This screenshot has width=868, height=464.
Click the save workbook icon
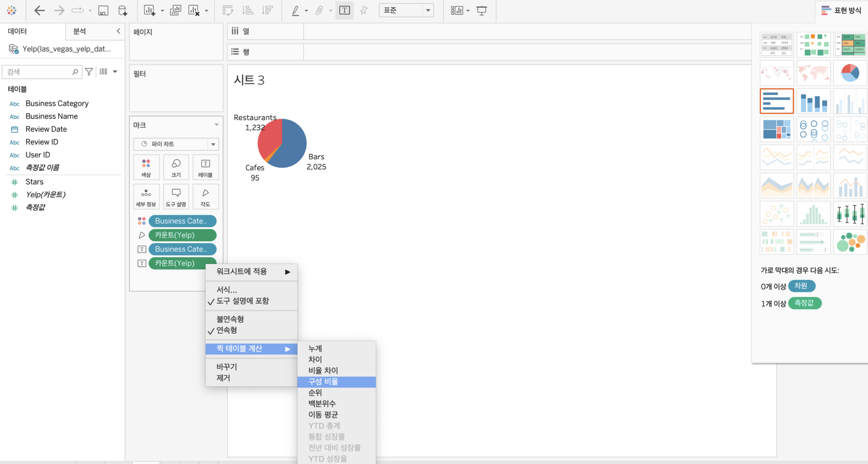click(x=103, y=11)
